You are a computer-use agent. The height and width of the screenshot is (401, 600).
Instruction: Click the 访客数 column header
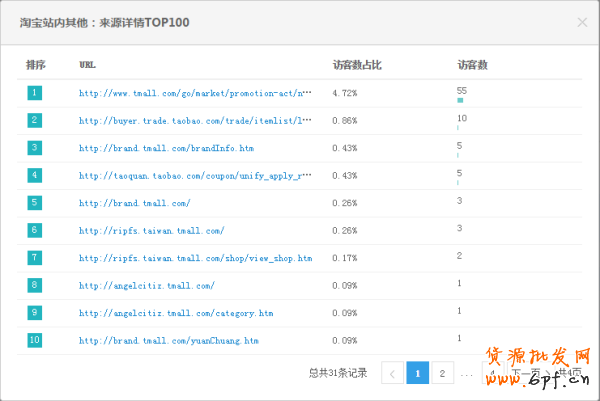pyautogui.click(x=472, y=64)
